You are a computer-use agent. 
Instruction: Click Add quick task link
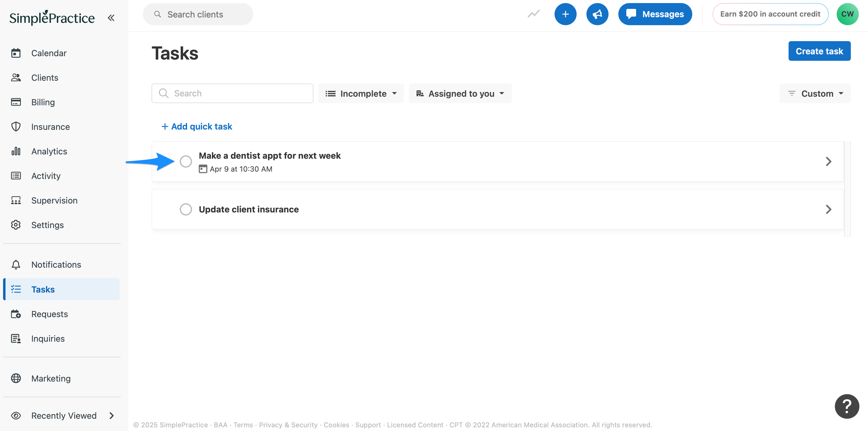click(x=197, y=126)
